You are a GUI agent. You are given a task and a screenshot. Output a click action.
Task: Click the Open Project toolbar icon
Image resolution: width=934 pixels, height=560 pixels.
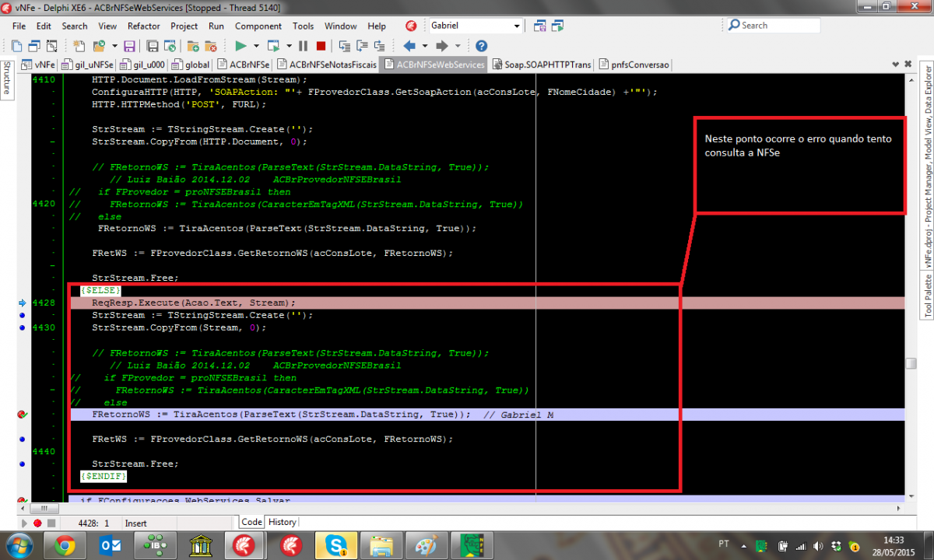pos(170,46)
